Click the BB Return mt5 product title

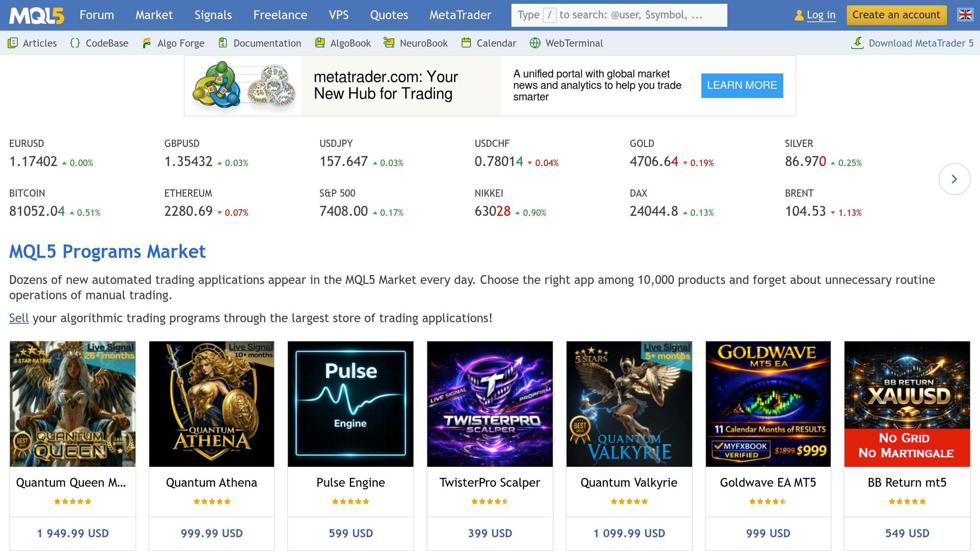pos(907,483)
